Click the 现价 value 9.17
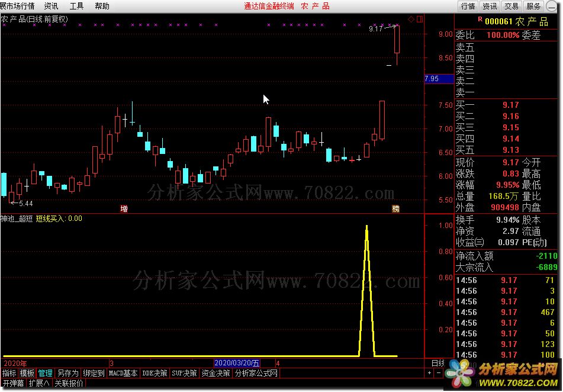The height and width of the screenshot is (392, 563). tap(510, 162)
